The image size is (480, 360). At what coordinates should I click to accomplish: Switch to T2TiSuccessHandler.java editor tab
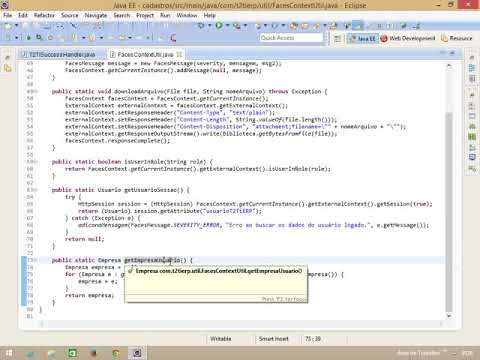58,54
